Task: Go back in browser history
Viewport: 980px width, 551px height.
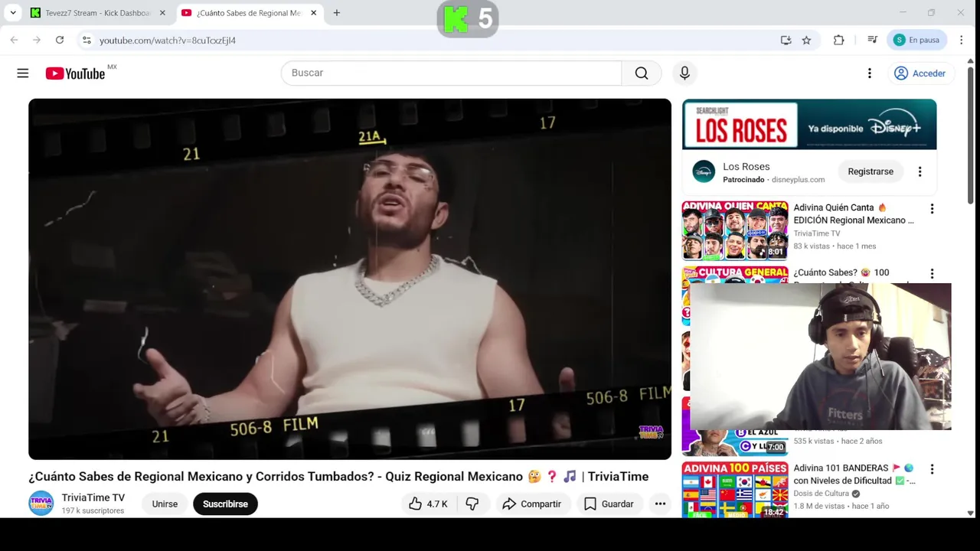Action: coord(14,40)
